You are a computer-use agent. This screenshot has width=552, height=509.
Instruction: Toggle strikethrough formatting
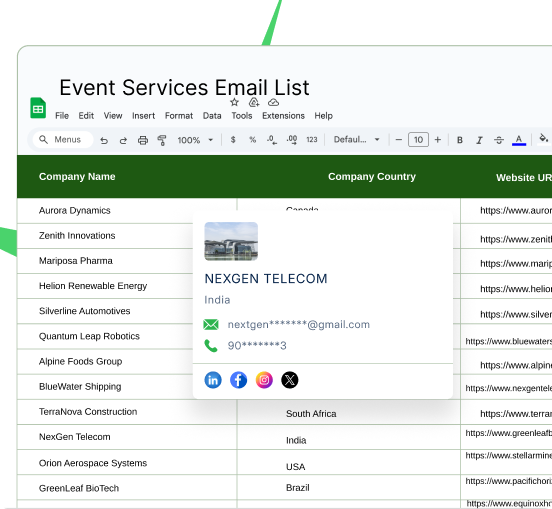tap(498, 140)
